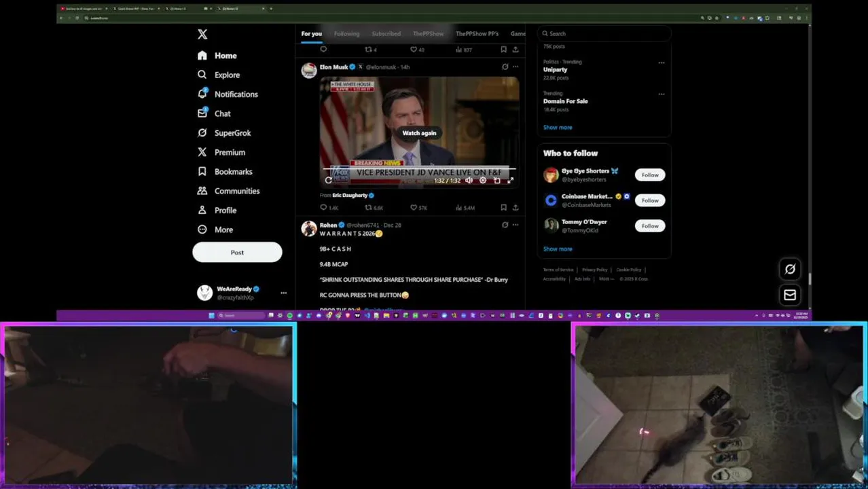Image resolution: width=868 pixels, height=489 pixels.
Task: Open SuperGrok in the sidebar
Action: (x=224, y=133)
